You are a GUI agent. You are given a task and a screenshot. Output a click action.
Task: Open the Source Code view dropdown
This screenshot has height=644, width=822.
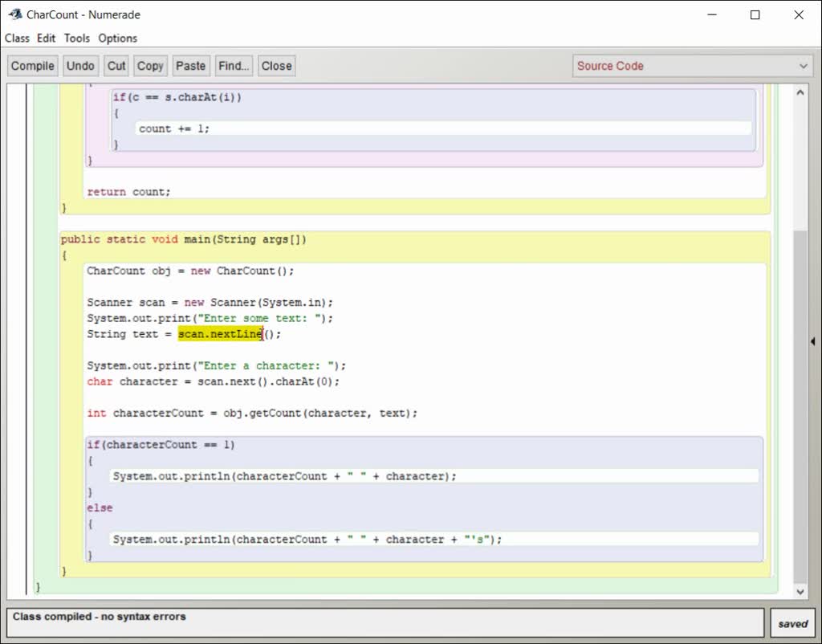click(690, 65)
